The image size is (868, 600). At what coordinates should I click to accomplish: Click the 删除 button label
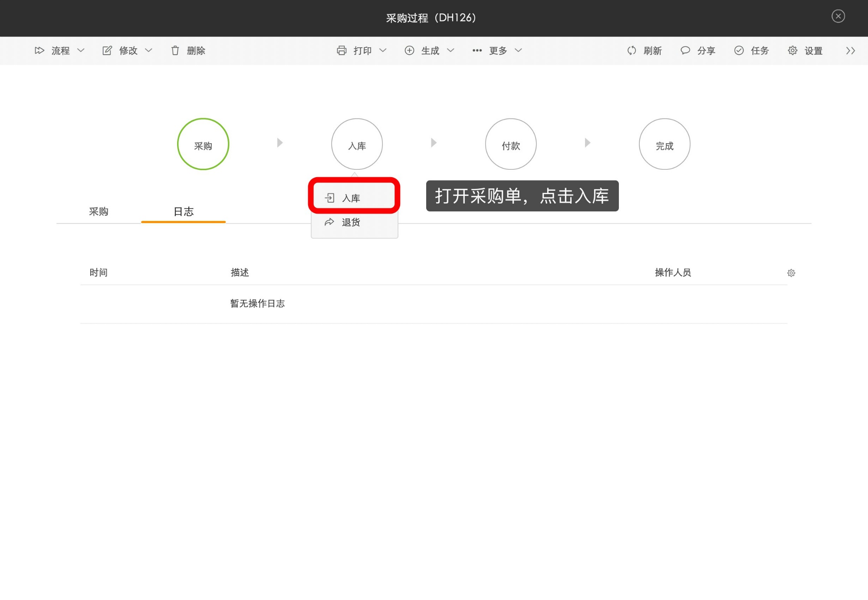point(196,51)
